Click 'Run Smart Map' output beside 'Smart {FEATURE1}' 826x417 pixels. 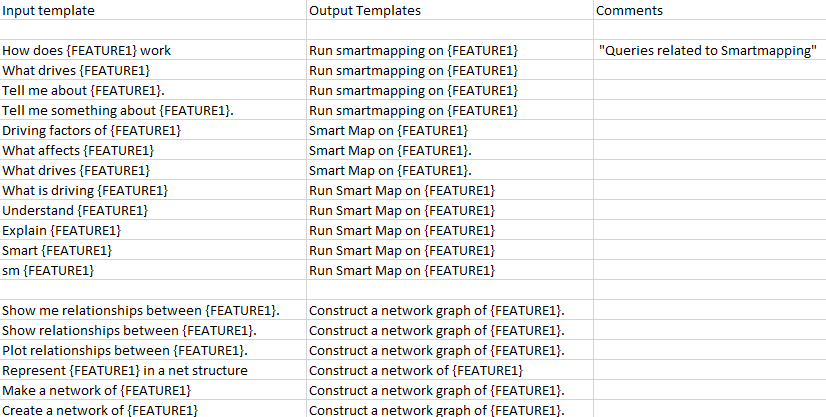(x=450, y=250)
